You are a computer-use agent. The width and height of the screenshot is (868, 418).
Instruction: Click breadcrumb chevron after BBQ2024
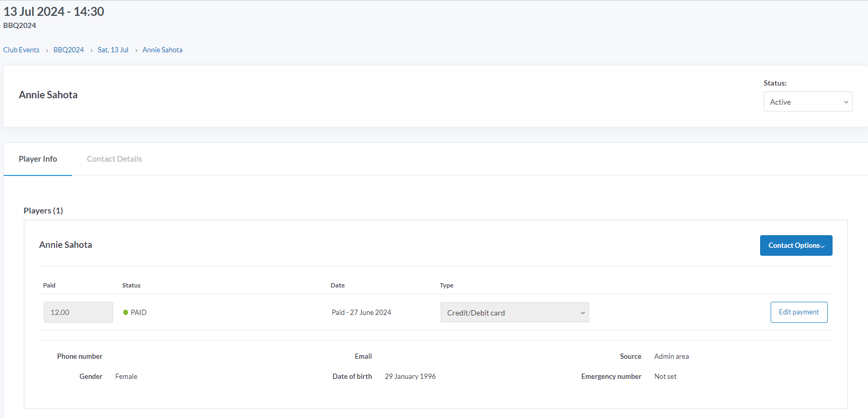click(91, 50)
